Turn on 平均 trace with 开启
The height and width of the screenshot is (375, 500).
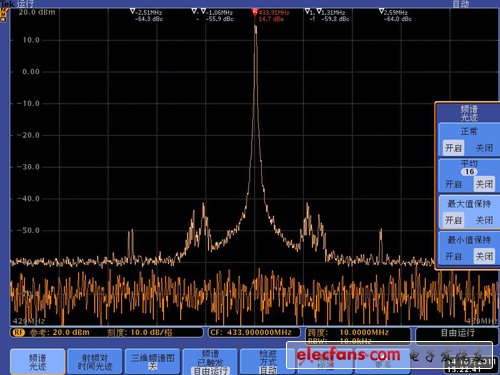coord(453,184)
